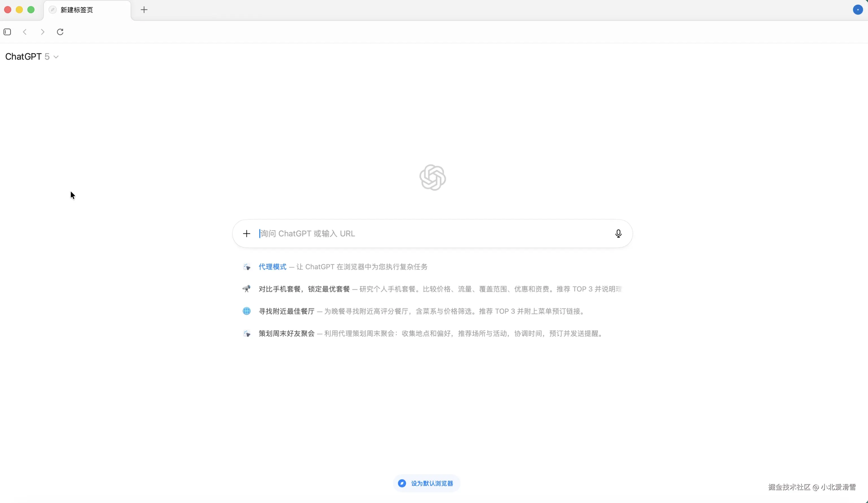Select the 新建标签页 tab
868x503 pixels.
tap(77, 10)
